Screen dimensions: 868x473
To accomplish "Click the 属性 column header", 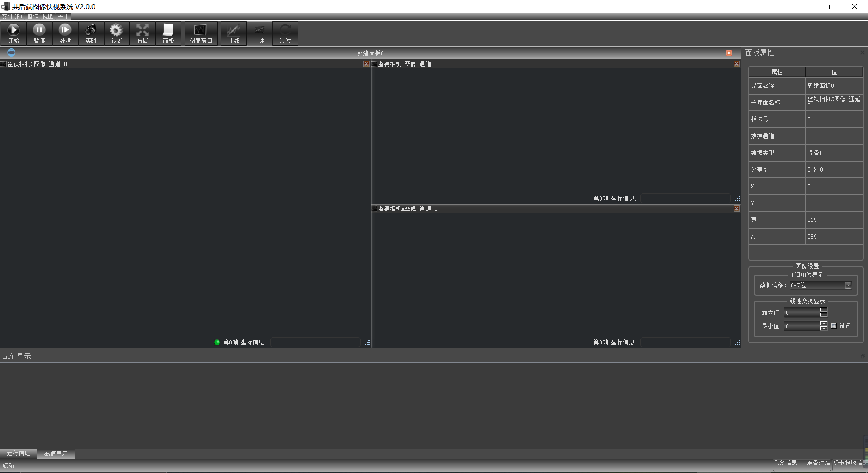I will tap(777, 72).
